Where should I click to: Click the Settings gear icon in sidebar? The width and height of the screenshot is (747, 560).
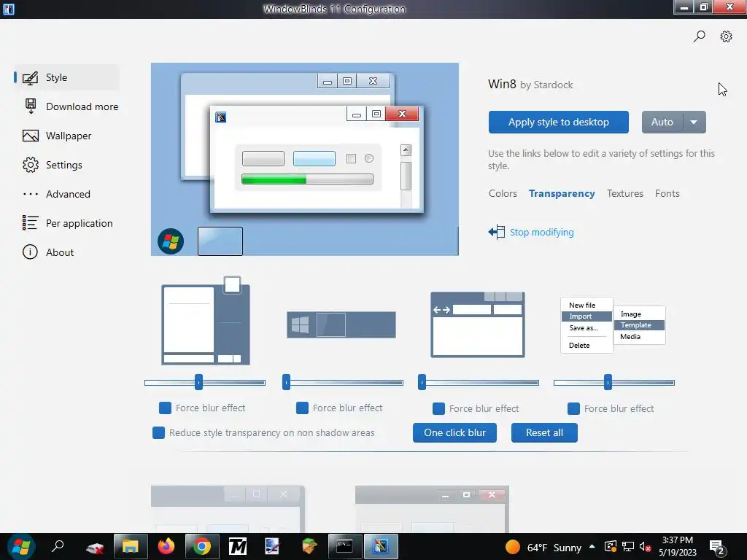coord(31,165)
